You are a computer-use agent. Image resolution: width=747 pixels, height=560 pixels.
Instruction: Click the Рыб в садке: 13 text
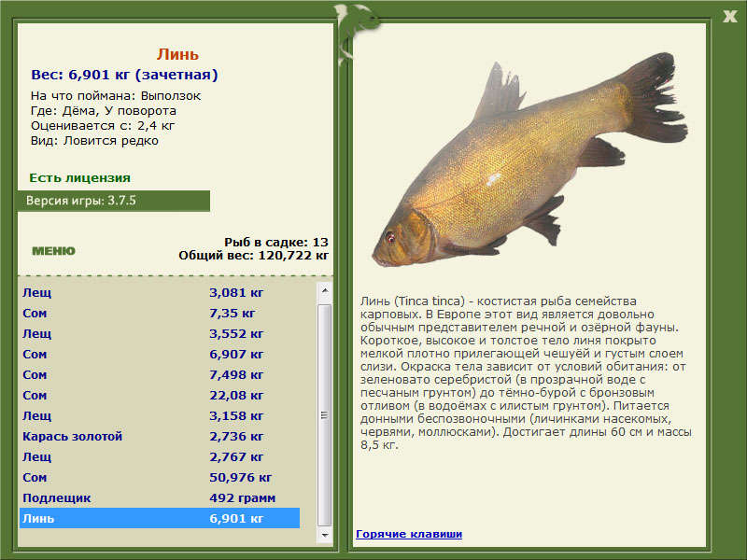tap(276, 242)
